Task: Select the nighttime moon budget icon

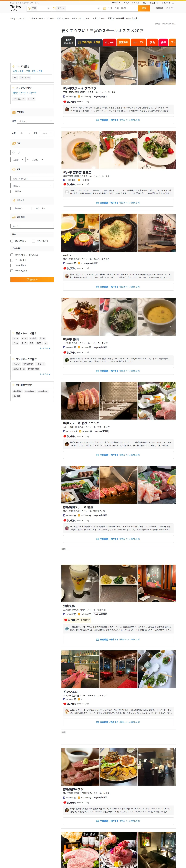Action: click(x=19, y=152)
